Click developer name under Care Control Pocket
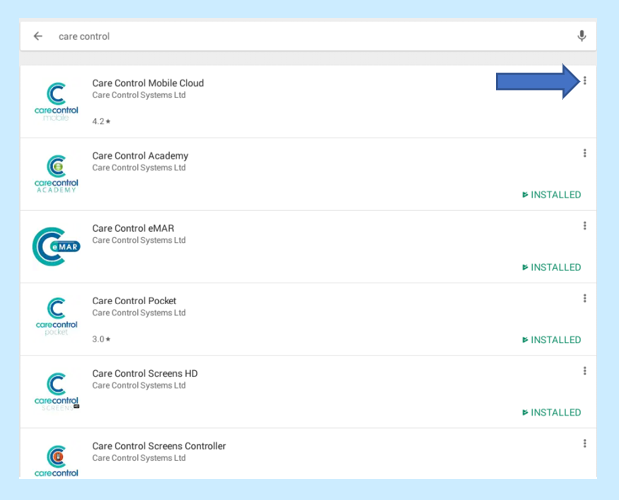This screenshot has height=500, width=619. point(139,313)
